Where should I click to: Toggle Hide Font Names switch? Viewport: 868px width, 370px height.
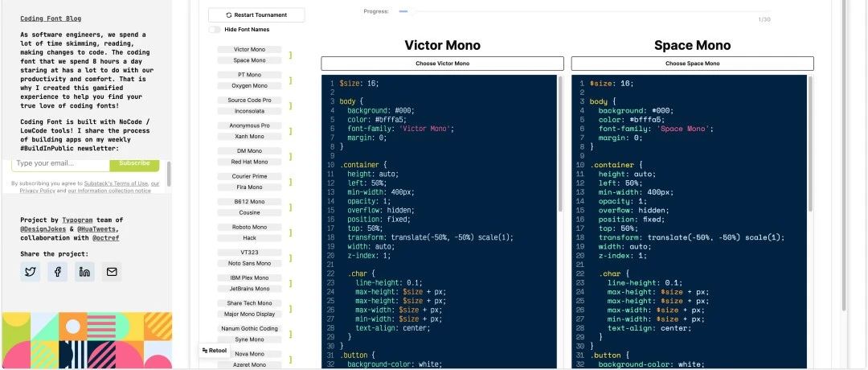[215, 29]
